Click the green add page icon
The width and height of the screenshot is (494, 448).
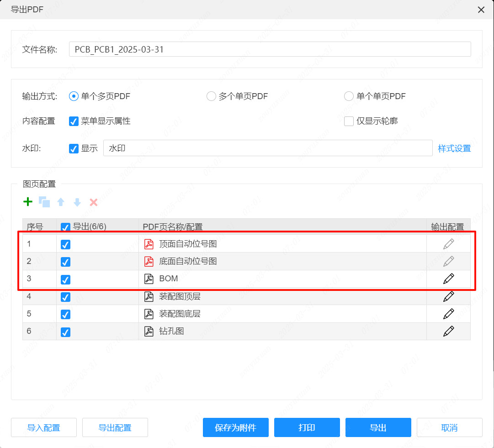27,201
